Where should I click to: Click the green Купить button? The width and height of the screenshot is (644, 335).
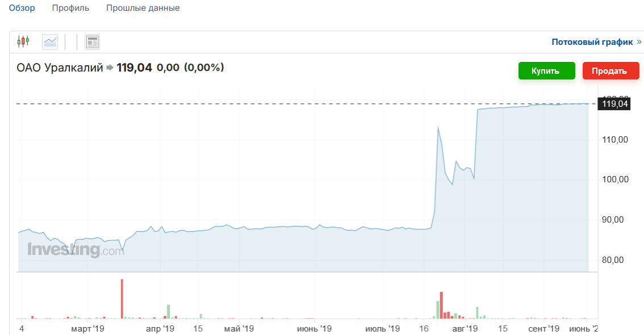(x=547, y=70)
